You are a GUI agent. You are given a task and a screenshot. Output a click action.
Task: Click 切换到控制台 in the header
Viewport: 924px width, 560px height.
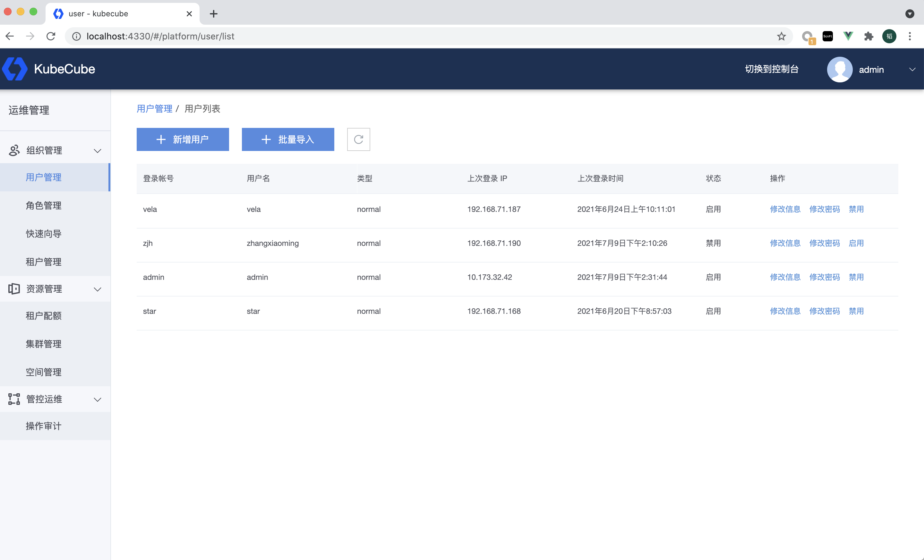pyautogui.click(x=772, y=69)
